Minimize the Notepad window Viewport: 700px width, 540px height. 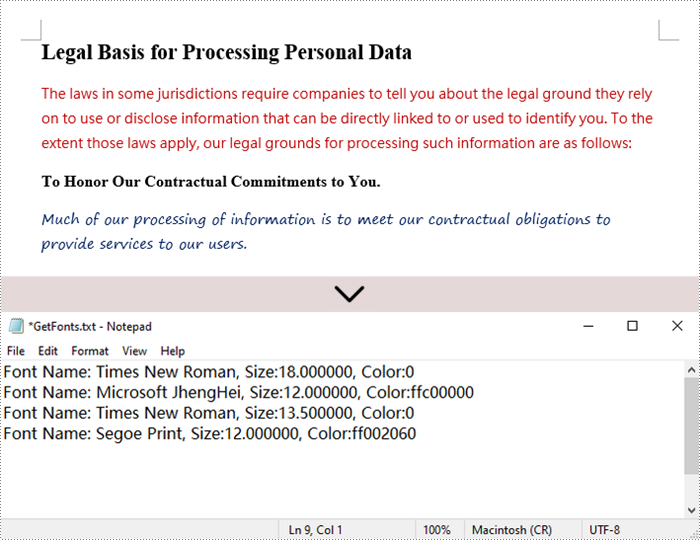coord(588,326)
